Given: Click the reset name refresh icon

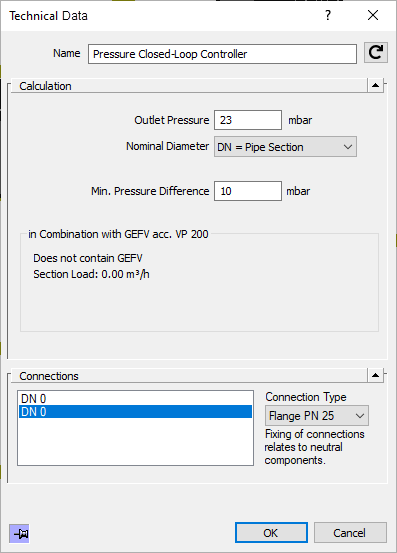Looking at the screenshot, I should (x=376, y=53).
